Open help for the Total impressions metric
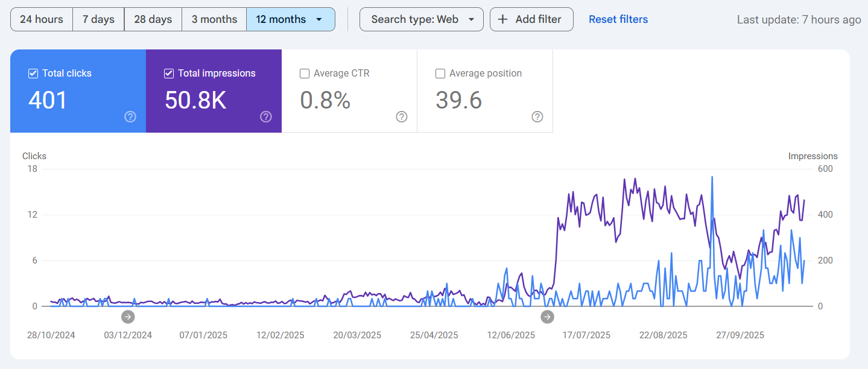868x369 pixels. pos(266,117)
